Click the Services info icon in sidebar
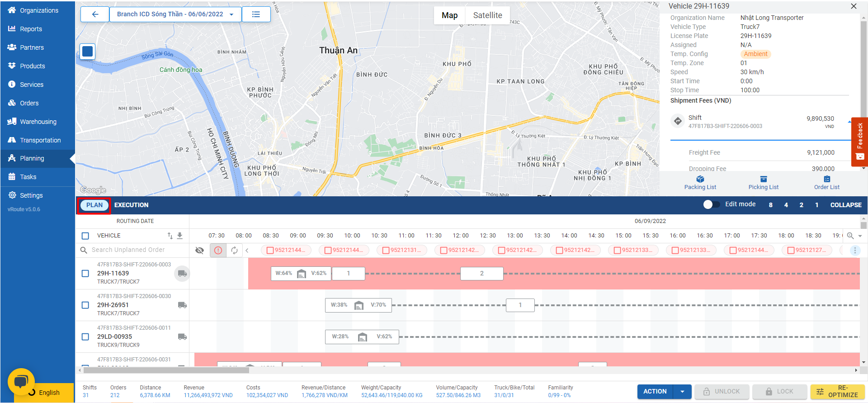Image resolution: width=868 pixels, height=403 pixels. point(12,84)
